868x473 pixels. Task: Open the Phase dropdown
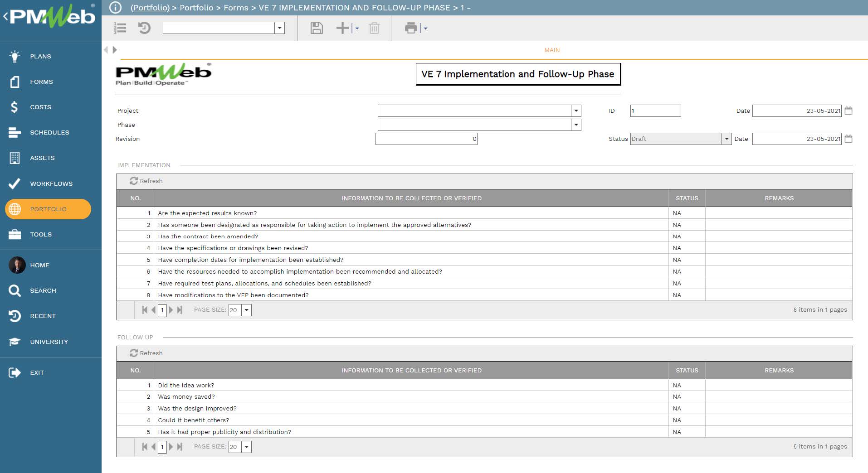[x=575, y=125]
